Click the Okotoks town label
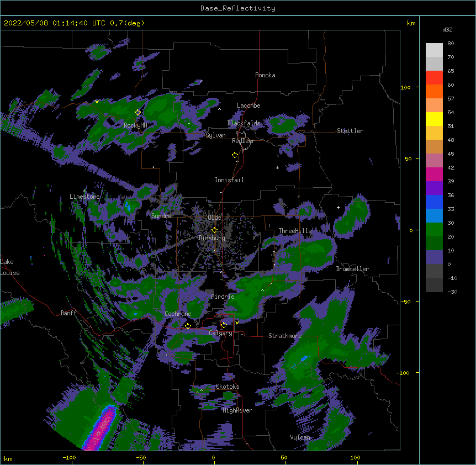The height and width of the screenshot is (465, 476). click(x=228, y=387)
